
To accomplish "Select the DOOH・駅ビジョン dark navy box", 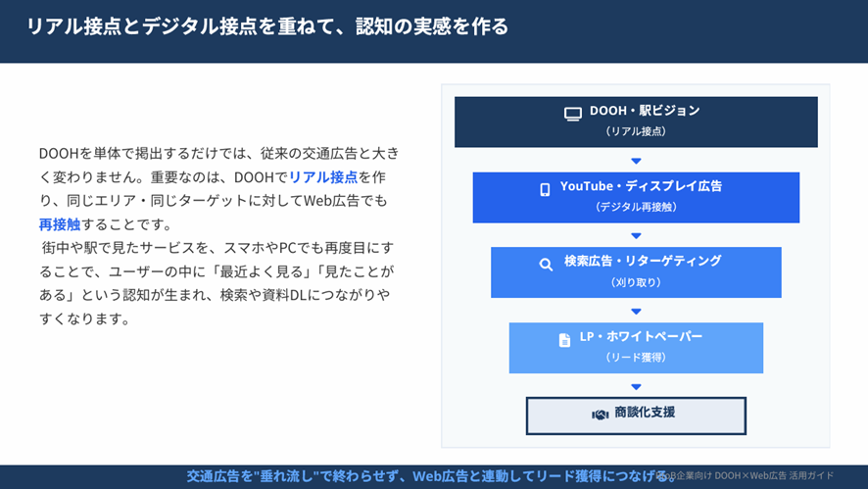I will (x=636, y=122).
